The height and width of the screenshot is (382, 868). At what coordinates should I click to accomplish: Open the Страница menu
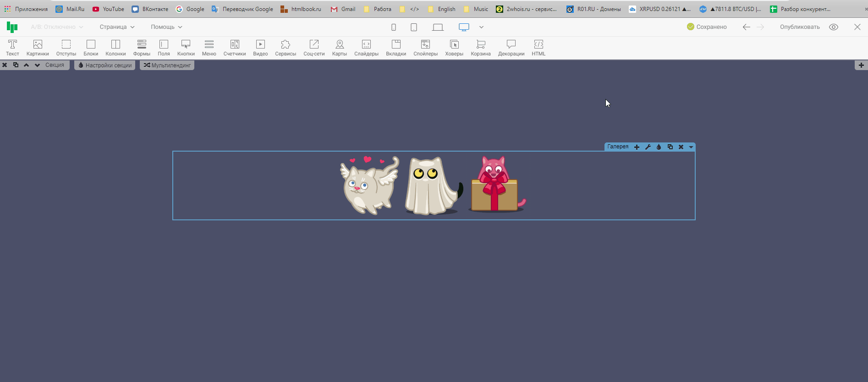click(x=117, y=27)
